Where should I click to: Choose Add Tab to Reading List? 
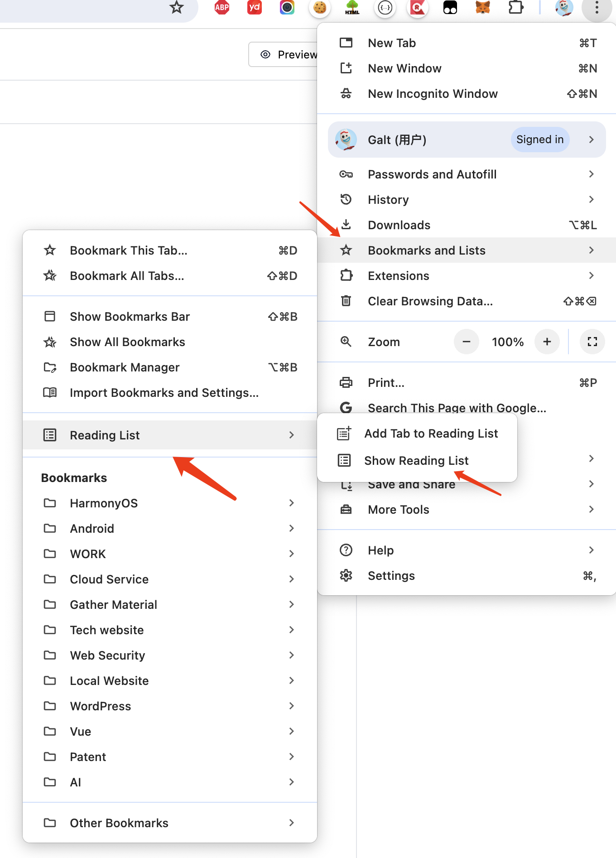[x=431, y=434]
